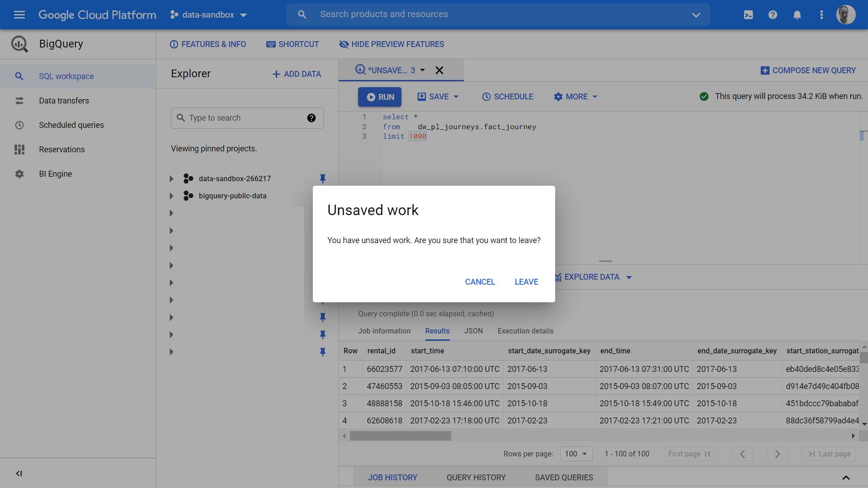Open the Save dropdown
Screen dimensions: 868x488
[x=438, y=97]
